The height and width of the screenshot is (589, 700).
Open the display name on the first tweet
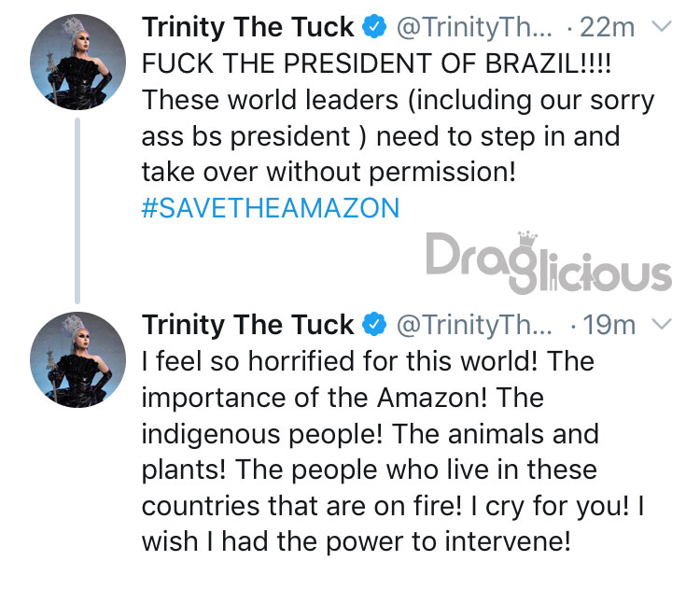click(x=247, y=27)
